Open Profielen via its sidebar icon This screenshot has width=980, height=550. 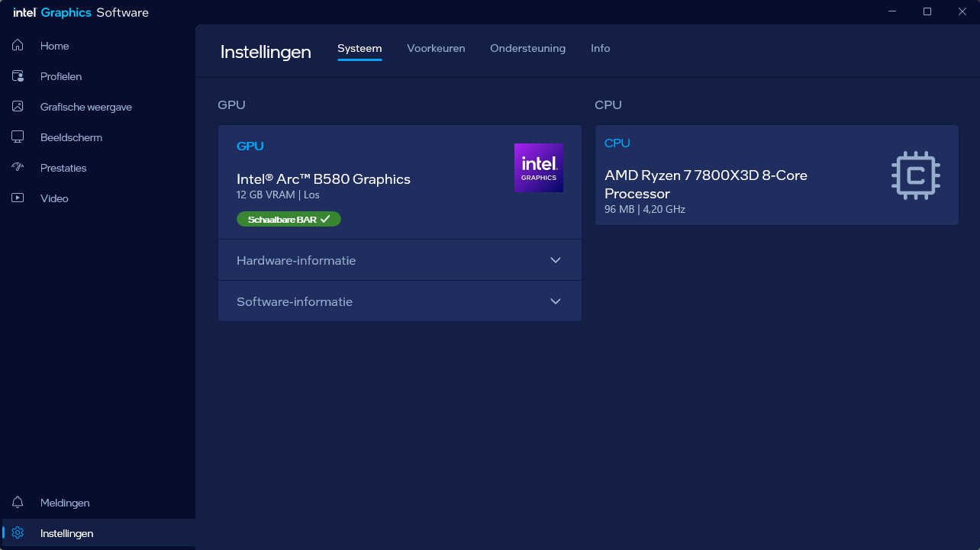18,76
